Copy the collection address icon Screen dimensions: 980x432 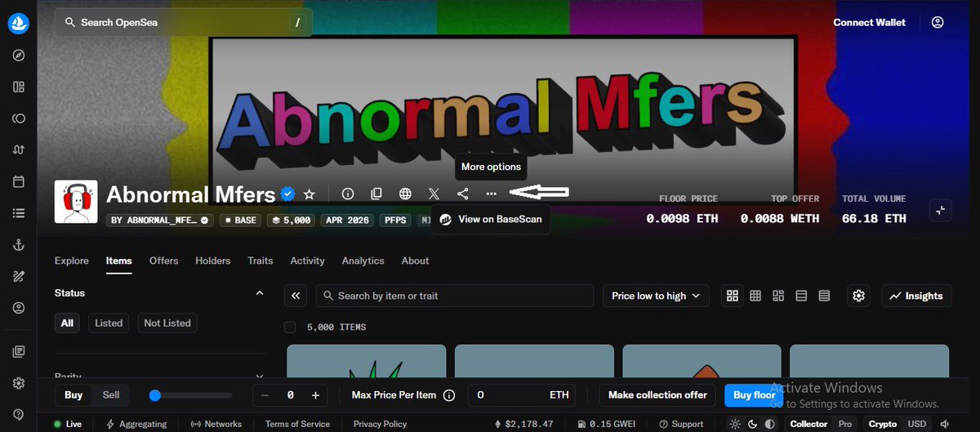point(376,194)
